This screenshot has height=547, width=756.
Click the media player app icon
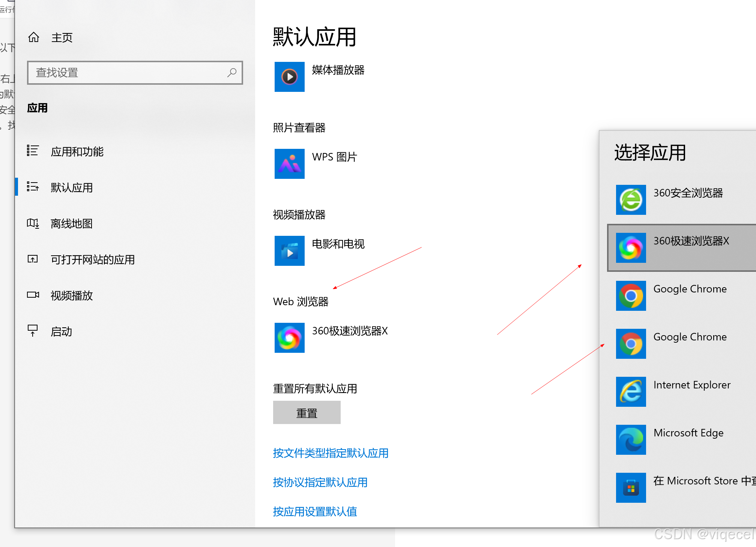coord(289,77)
